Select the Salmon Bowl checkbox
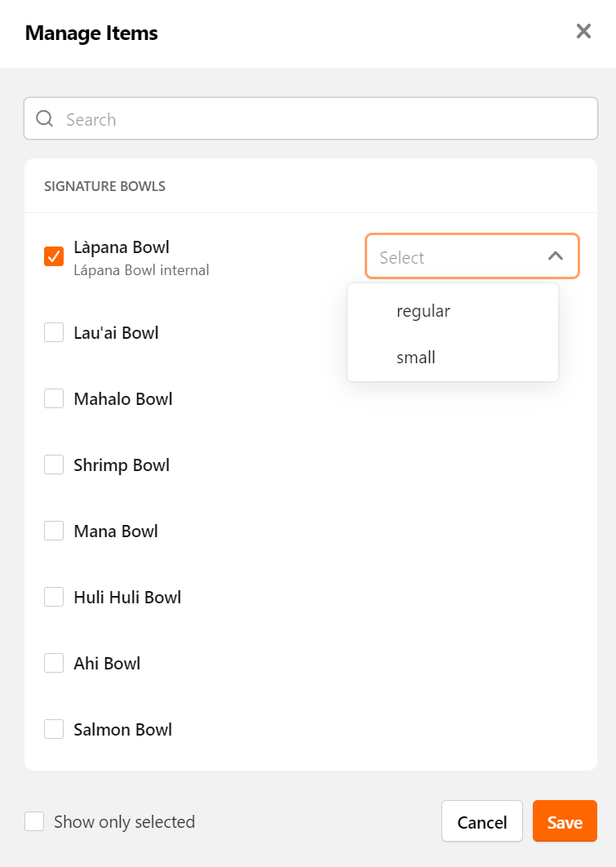Screen dimensions: 616x867 click(x=54, y=729)
